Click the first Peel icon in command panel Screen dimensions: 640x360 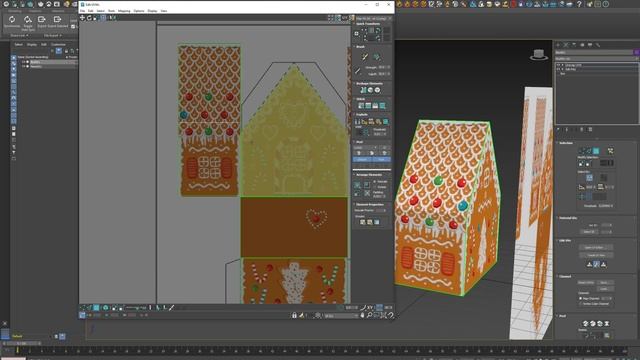[x=585, y=324]
